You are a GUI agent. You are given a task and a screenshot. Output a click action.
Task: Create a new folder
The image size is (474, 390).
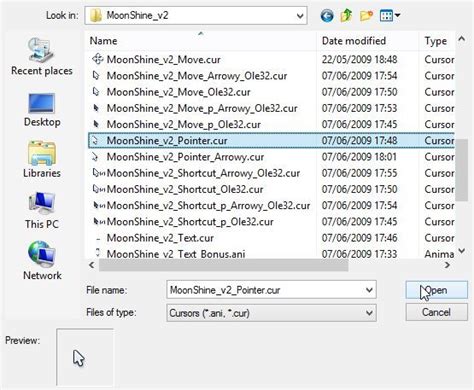[366, 15]
